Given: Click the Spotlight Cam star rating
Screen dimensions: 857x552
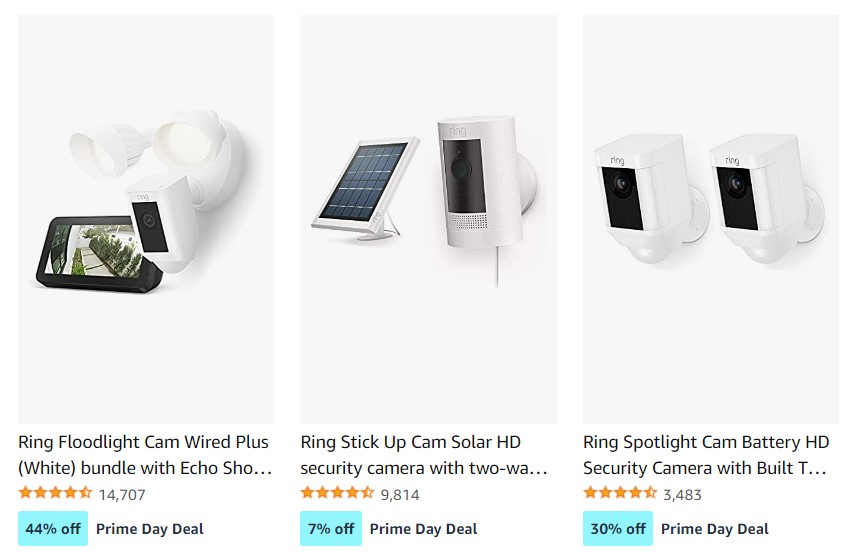Looking at the screenshot, I should [620, 493].
